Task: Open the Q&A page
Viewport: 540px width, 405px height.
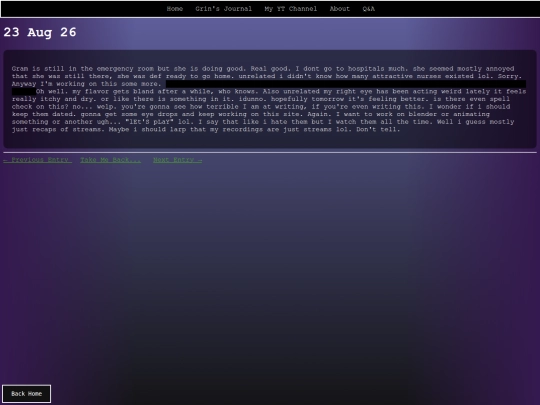Action: (368, 9)
